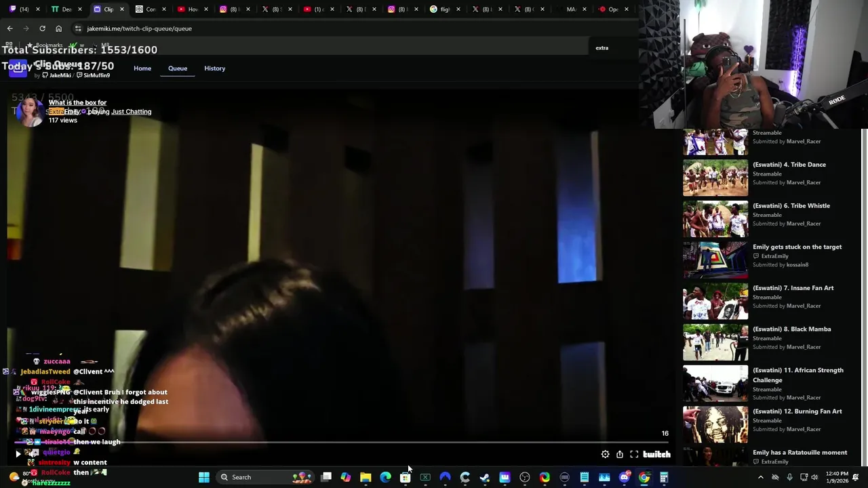Choose '(Eswatini) 11. African Strength Challenge' clip
The width and height of the screenshot is (868, 488).
pyautogui.click(x=798, y=375)
